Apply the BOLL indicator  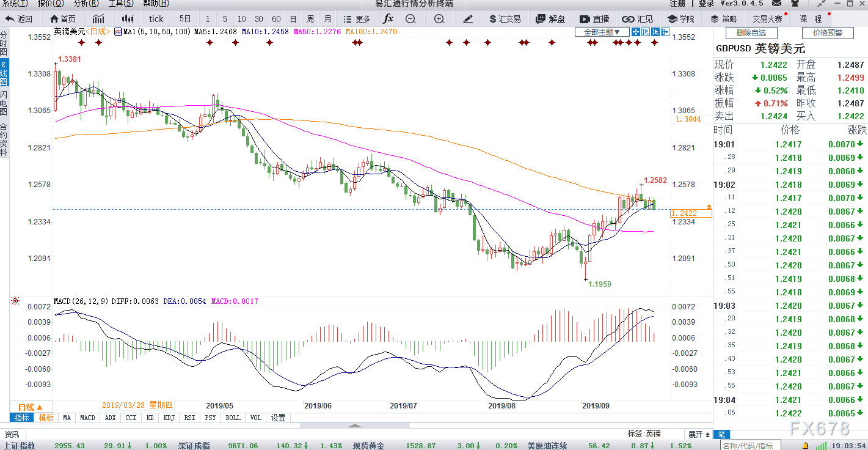[233, 418]
